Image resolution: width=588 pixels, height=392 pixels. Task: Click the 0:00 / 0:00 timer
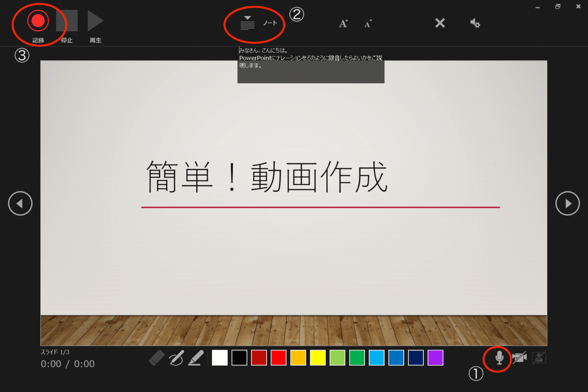tap(68, 364)
